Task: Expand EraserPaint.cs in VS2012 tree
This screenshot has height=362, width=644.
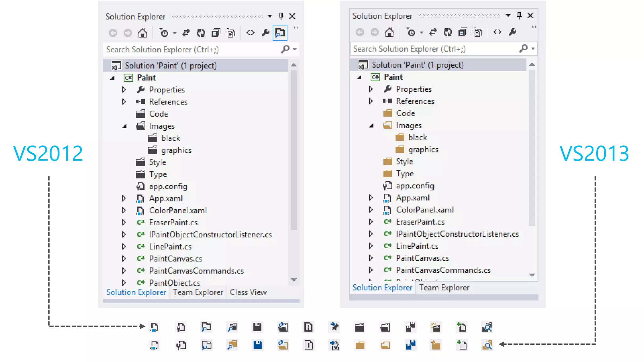Action: 124,222
